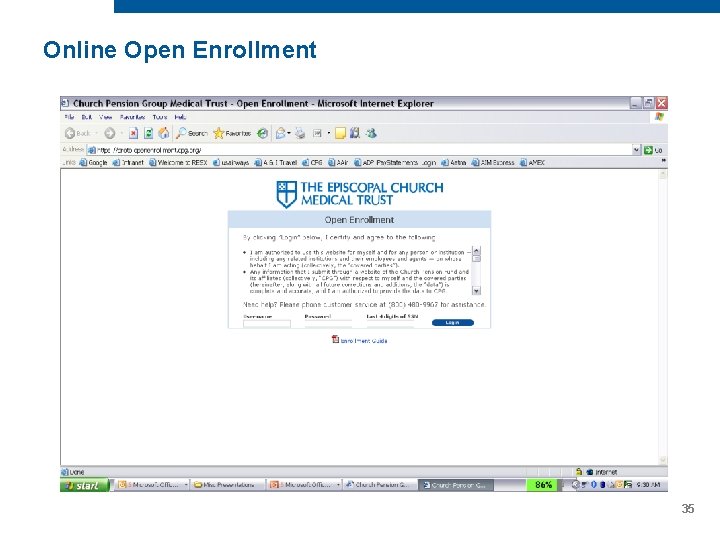Click the Stop loading icon
Screen dimensions: 720x540
(x=133, y=133)
